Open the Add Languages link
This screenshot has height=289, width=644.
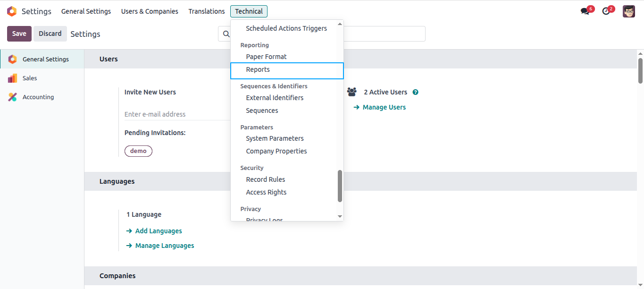[x=154, y=231]
